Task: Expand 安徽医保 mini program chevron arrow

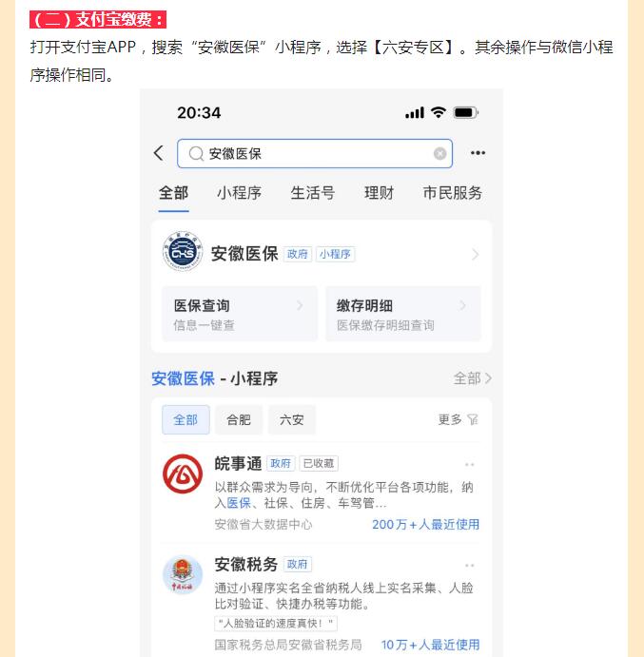Action: point(475,254)
